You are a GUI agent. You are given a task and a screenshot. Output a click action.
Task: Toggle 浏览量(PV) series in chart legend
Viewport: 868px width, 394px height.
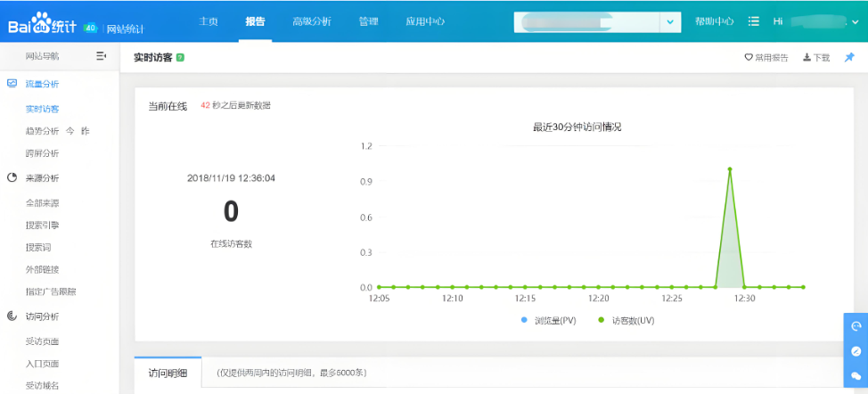pyautogui.click(x=549, y=320)
